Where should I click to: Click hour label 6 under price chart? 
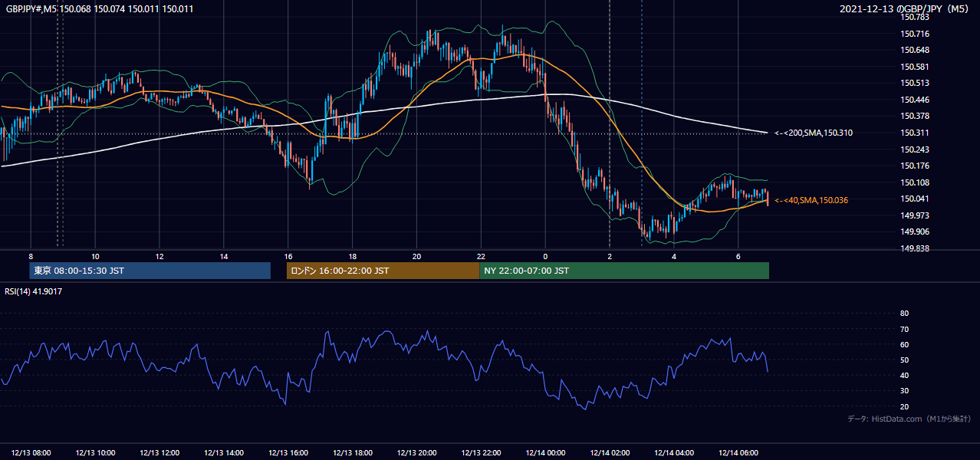[x=738, y=256]
